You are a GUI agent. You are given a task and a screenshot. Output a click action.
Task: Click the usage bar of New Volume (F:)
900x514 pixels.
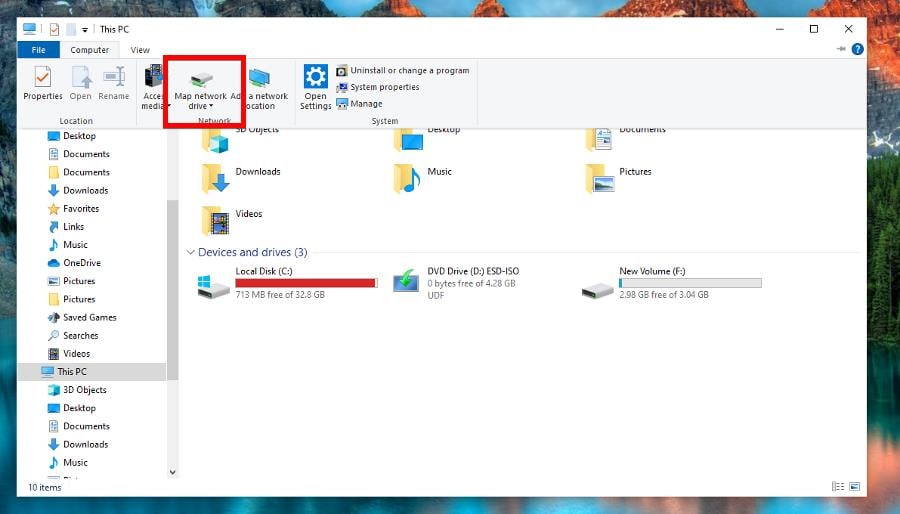click(690, 283)
